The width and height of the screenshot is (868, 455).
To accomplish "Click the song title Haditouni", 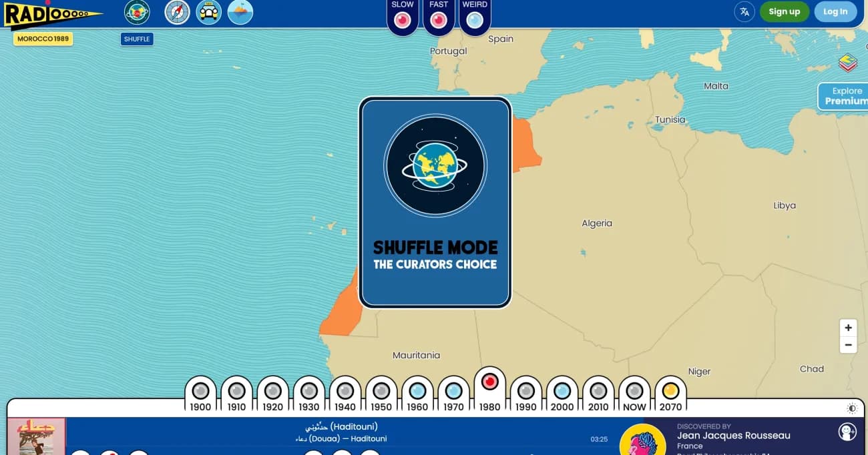I will point(341,427).
